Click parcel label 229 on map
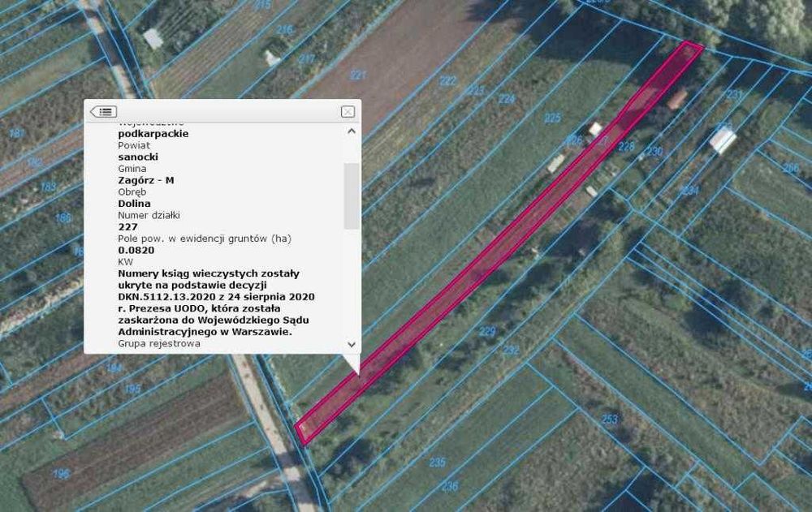Image resolution: width=812 pixels, height=512 pixels. (486, 331)
